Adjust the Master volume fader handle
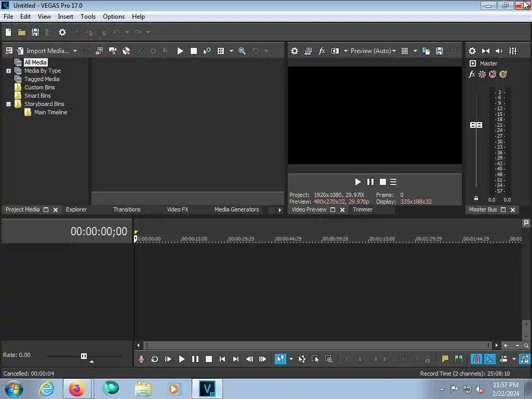Viewport: 532px width, 399px height. (476, 125)
